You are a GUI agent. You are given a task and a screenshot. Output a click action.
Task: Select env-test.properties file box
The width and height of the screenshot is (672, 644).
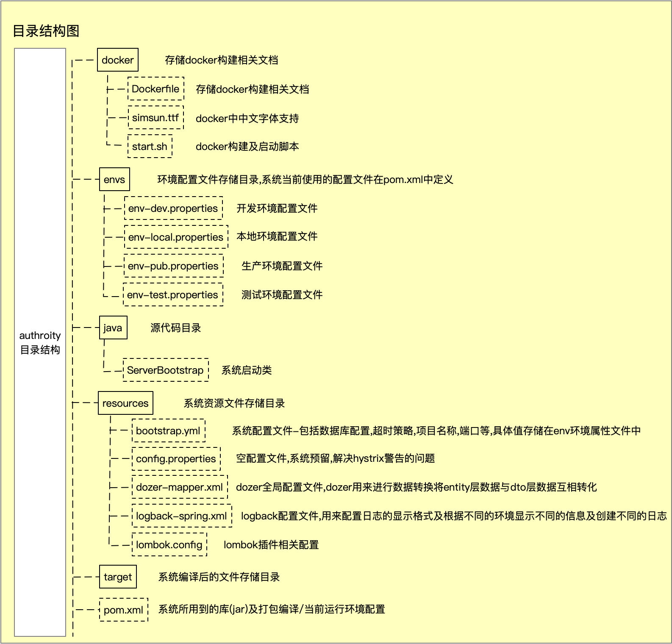[173, 294]
